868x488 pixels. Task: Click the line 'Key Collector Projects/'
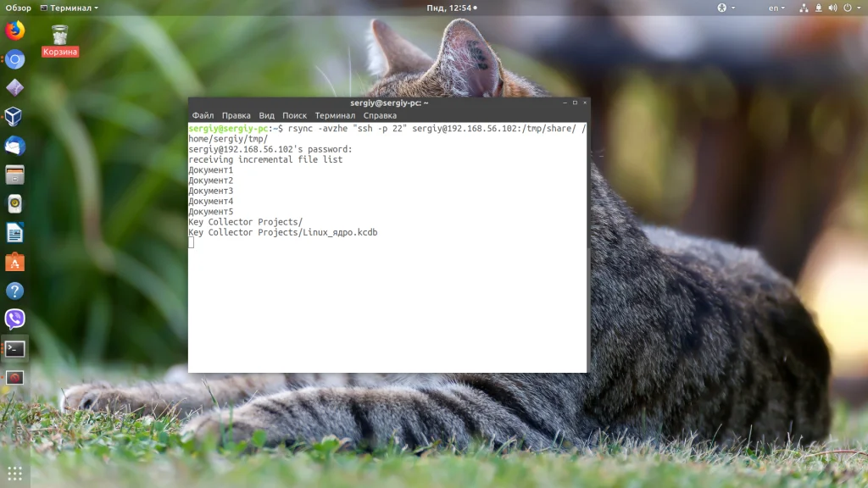246,222
